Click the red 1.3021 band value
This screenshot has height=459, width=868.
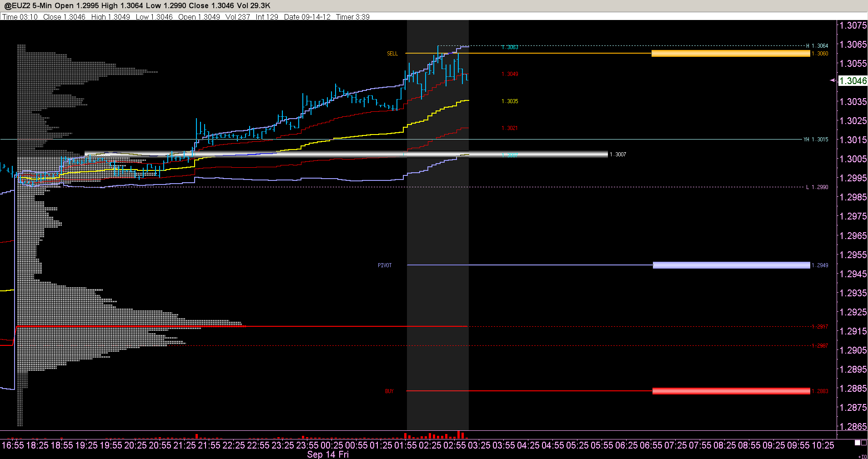510,128
